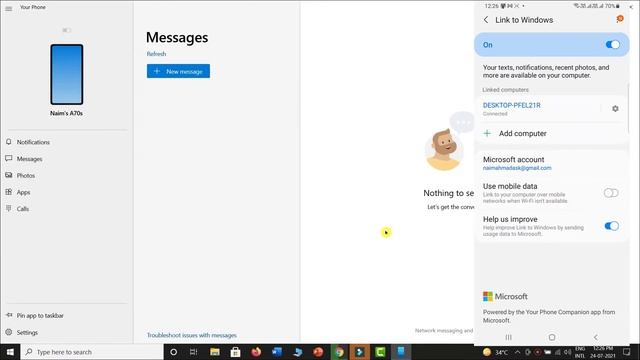Image resolution: width=640 pixels, height=360 pixels.
Task: Open Cortana circle icon on taskbar
Action: (173, 352)
